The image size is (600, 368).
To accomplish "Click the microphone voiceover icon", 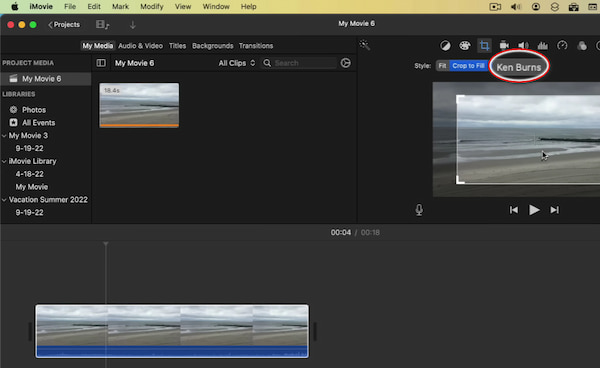I will pos(419,210).
